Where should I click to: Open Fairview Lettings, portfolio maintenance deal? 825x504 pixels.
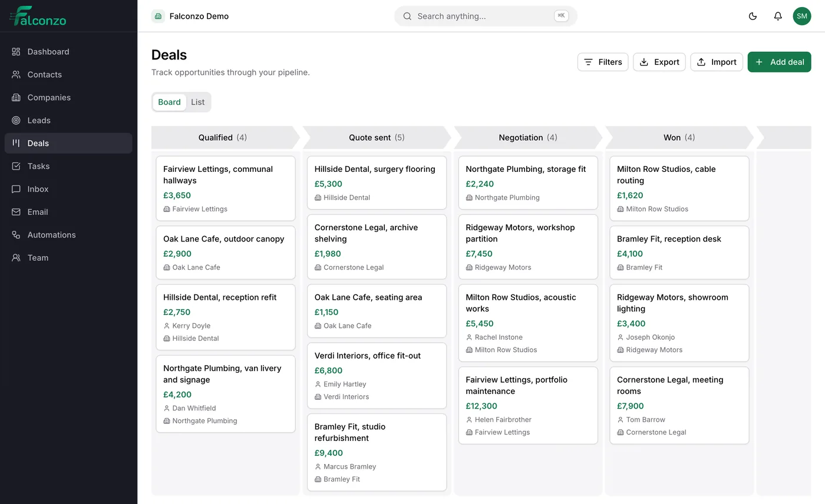point(528,405)
